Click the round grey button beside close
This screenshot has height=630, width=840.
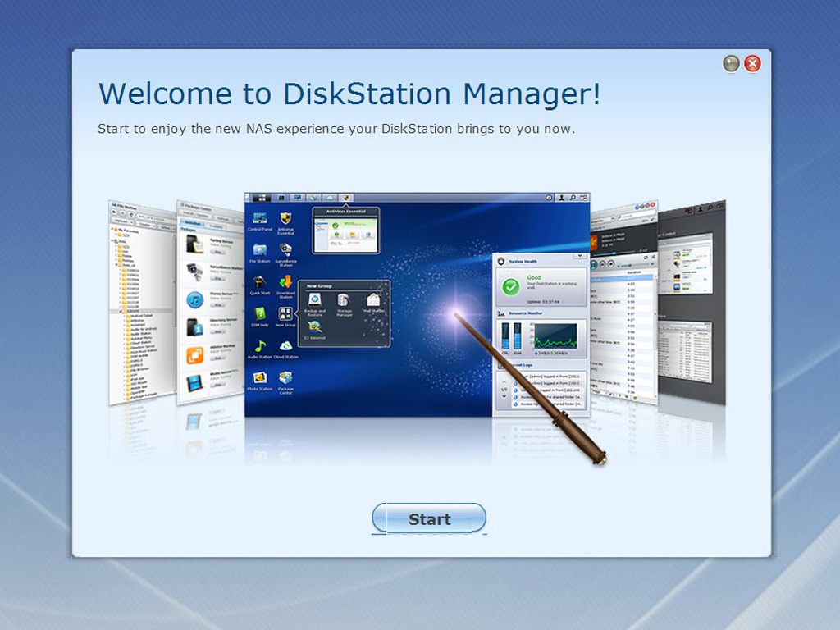731,64
